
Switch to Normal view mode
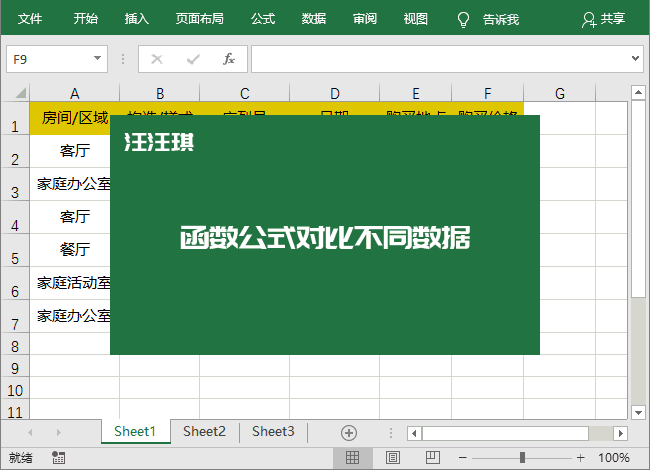(x=352, y=458)
